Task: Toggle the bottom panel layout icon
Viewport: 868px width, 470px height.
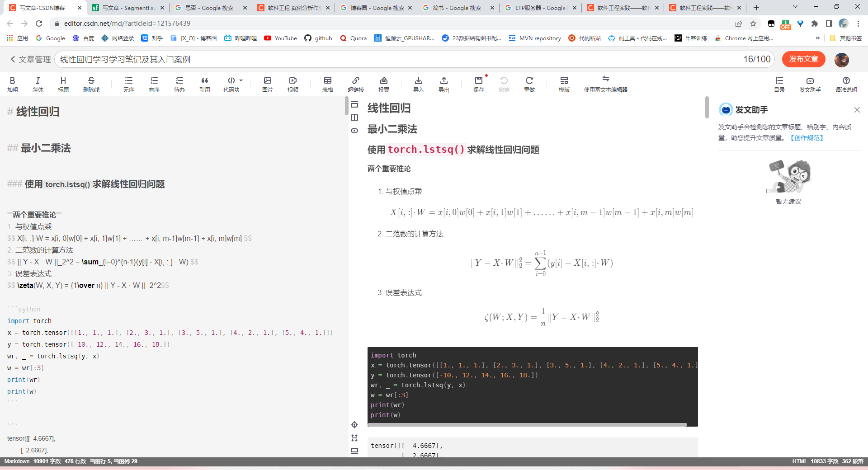Action: tap(354, 451)
